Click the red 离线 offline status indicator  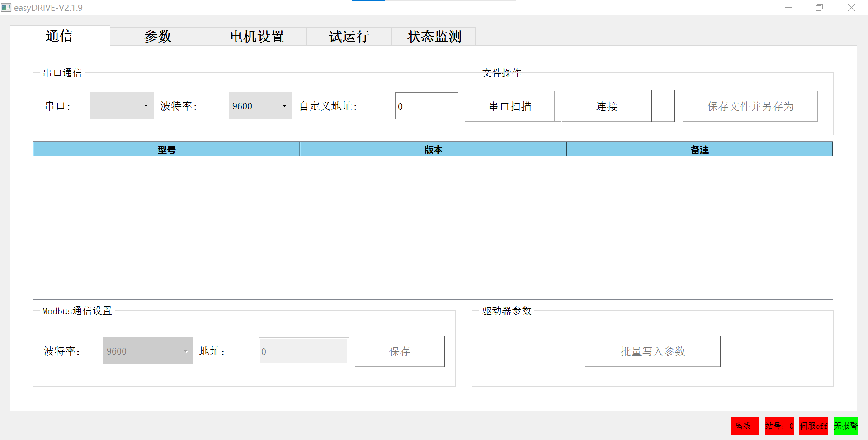(744, 426)
